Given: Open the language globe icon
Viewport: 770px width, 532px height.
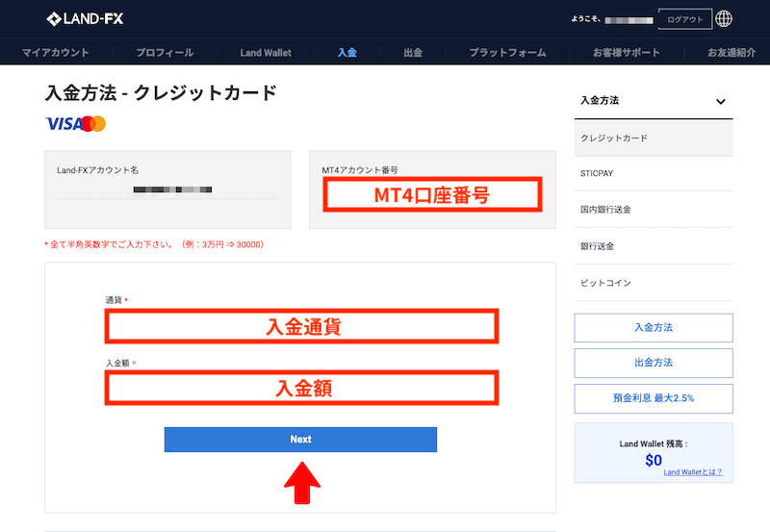Looking at the screenshot, I should 724,18.
